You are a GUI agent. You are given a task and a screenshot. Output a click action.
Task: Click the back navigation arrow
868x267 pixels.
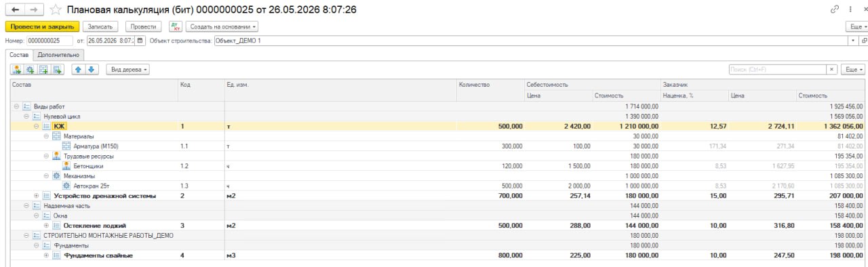click(x=15, y=9)
